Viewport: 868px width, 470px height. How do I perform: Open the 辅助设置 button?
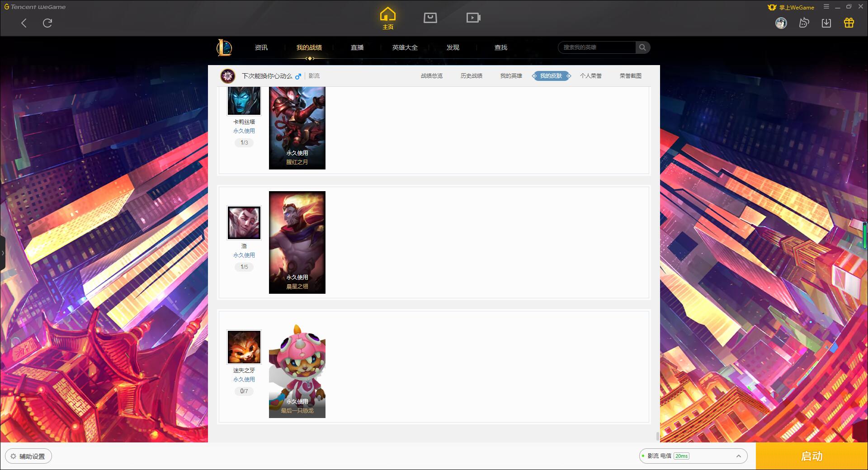point(28,456)
